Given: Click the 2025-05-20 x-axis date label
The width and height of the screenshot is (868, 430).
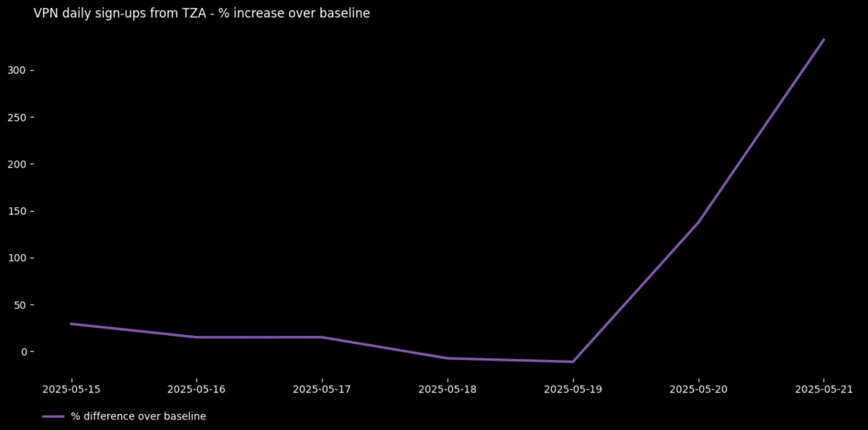Looking at the screenshot, I should (x=698, y=389).
